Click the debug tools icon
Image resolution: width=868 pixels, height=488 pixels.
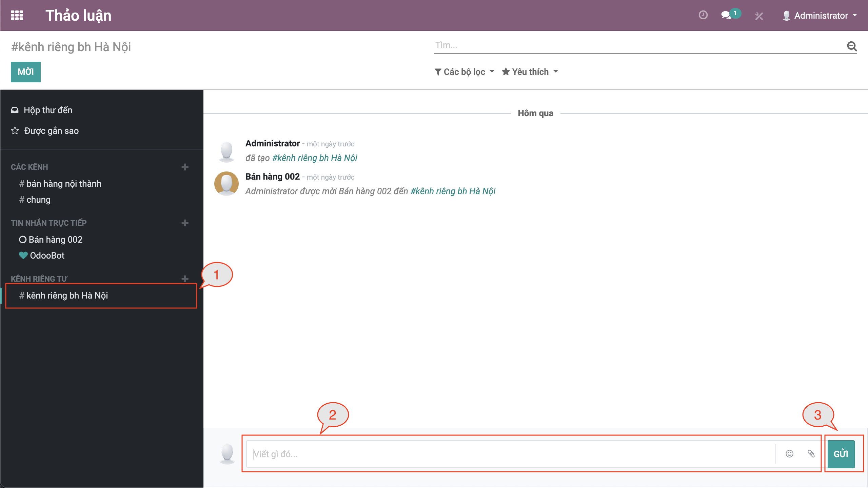759,16
